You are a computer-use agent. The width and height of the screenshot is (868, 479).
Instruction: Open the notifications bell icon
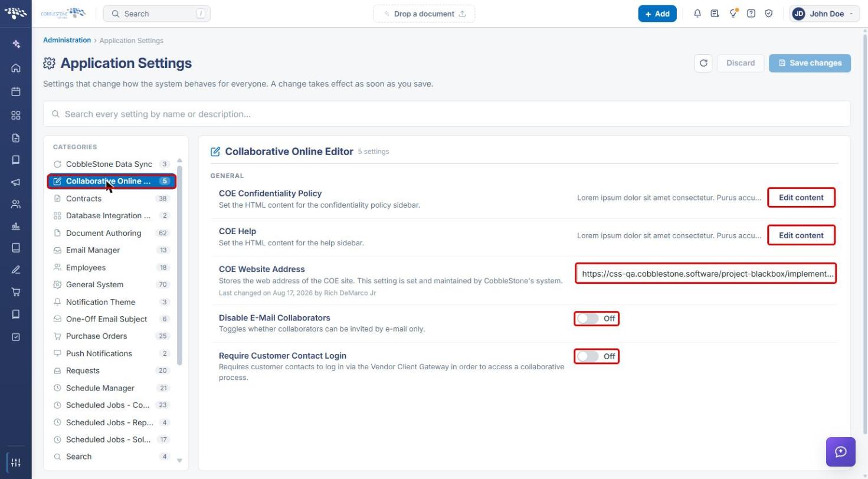pyautogui.click(x=697, y=14)
